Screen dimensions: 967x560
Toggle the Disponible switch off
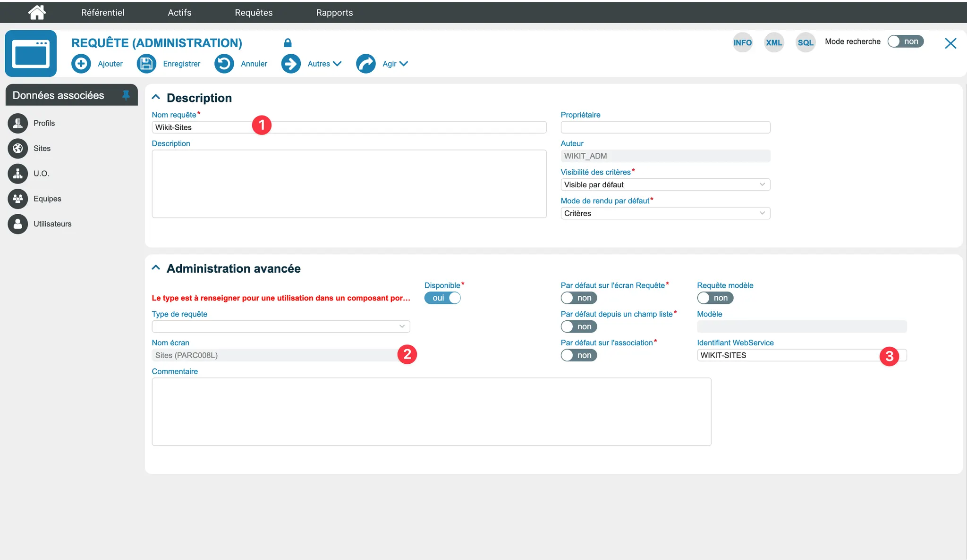tap(442, 298)
